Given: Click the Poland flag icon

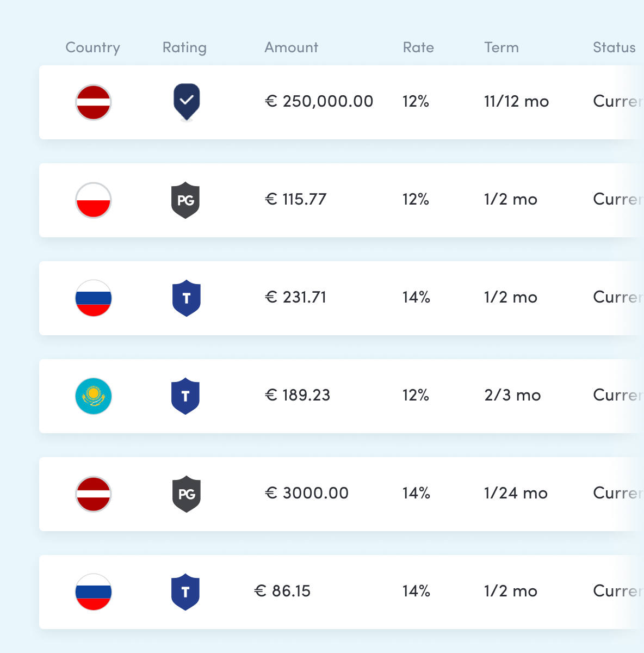Looking at the screenshot, I should tap(93, 200).
